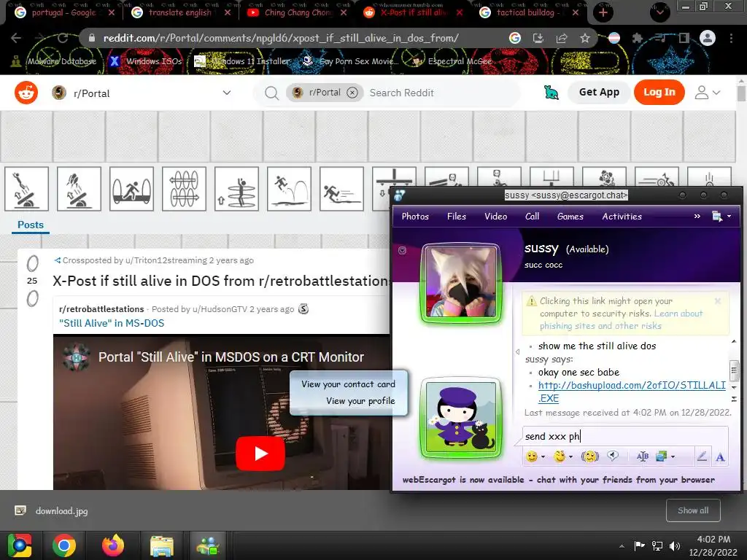Click the share page icon in address bar
The image size is (747, 560).
tap(562, 38)
